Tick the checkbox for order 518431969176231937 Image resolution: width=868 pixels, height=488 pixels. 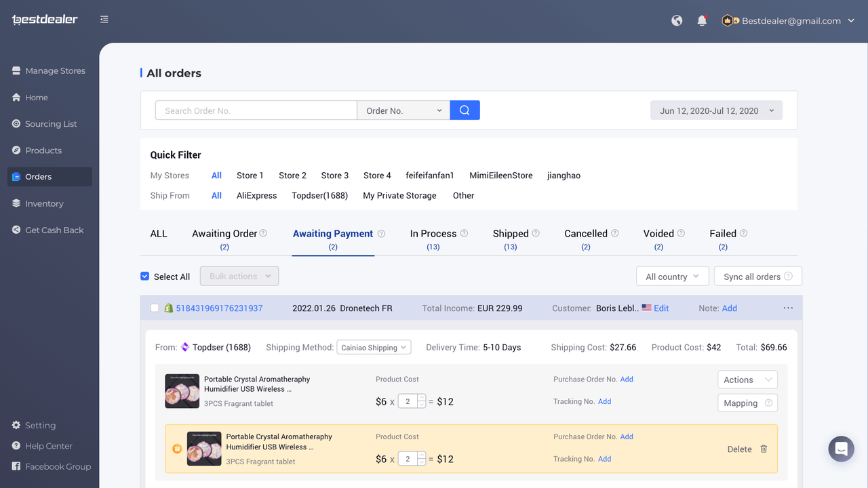(x=155, y=308)
